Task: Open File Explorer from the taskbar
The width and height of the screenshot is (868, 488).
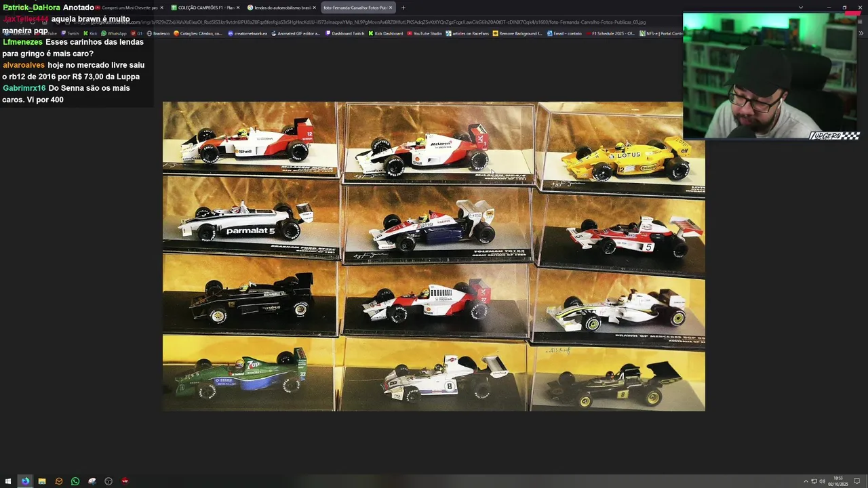Action: (42, 481)
